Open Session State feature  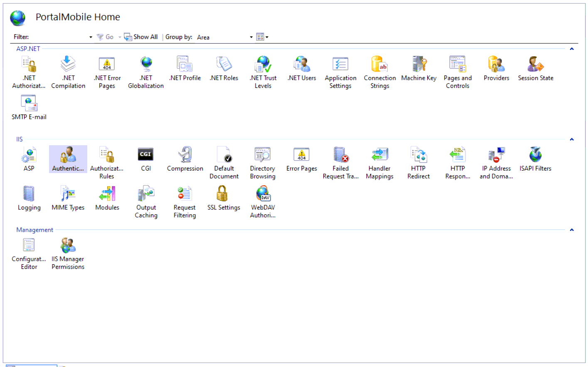point(535,69)
